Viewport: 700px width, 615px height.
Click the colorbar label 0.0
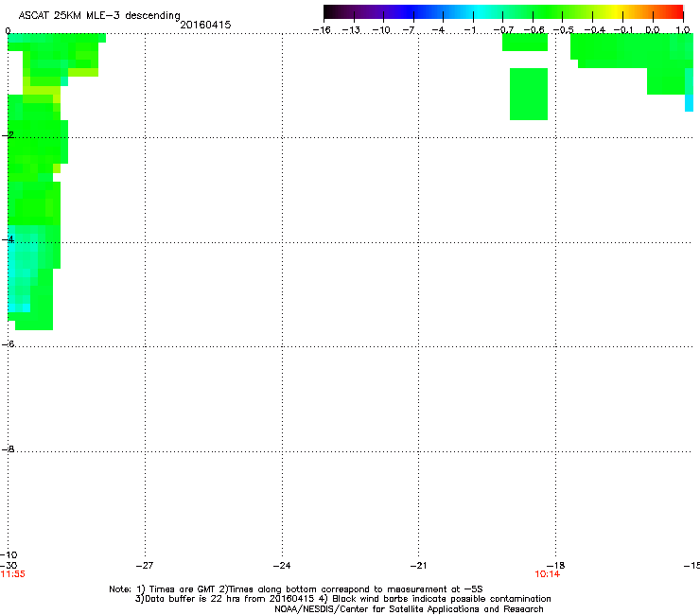tap(653, 30)
